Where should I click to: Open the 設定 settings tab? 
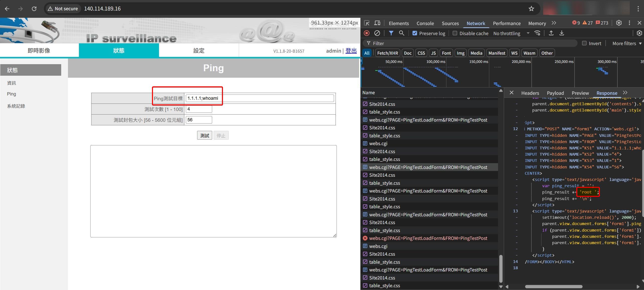coord(199,51)
